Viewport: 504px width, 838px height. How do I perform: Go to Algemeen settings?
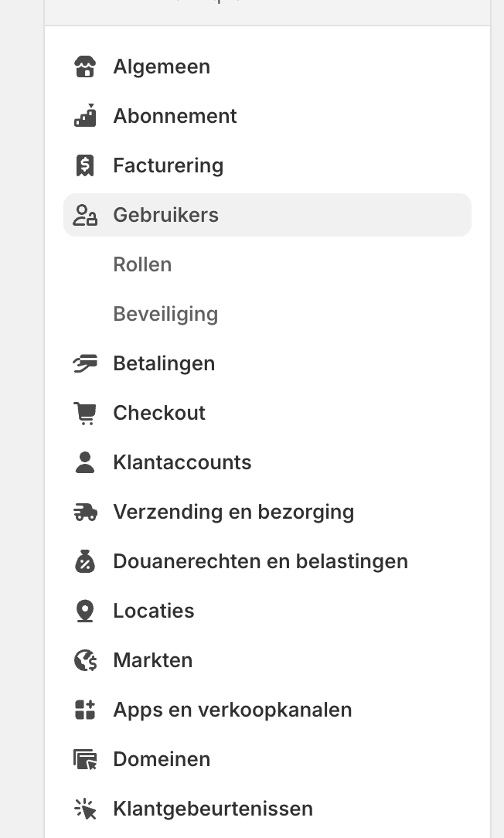162,67
